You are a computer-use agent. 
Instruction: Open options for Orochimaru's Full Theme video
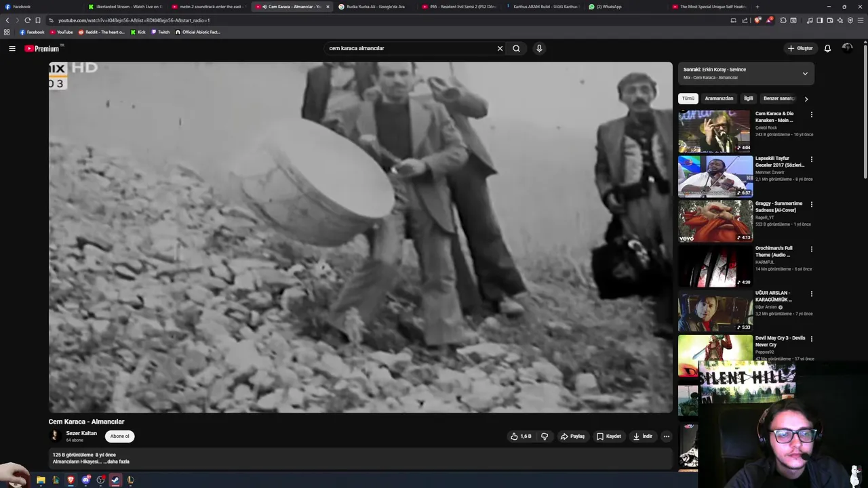[811, 249]
